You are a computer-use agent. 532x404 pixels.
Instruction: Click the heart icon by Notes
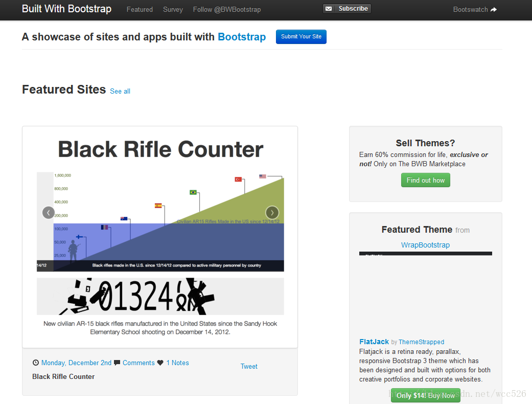(x=160, y=363)
